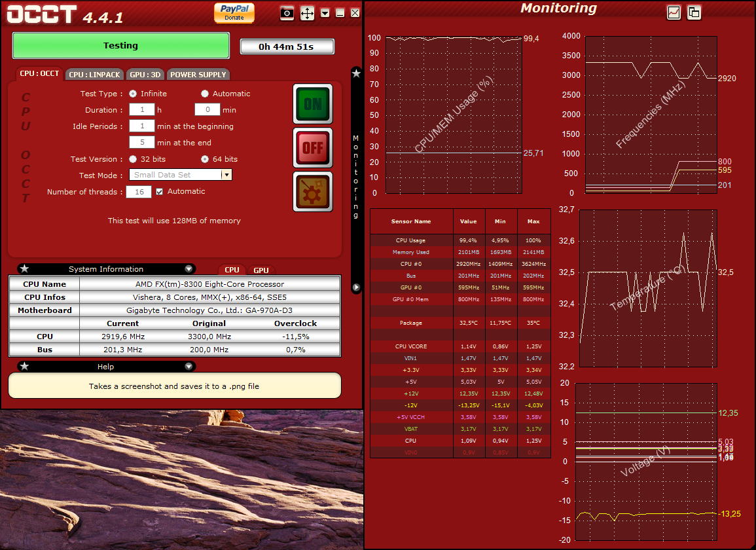
Task: Click the Duration hours input field
Action: [142, 109]
